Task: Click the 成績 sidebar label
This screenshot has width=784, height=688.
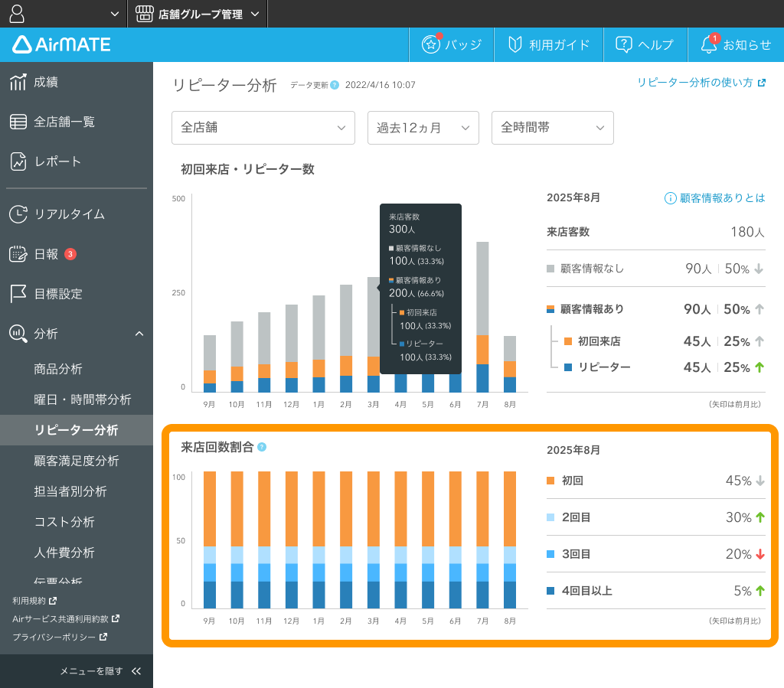Action: click(x=46, y=82)
